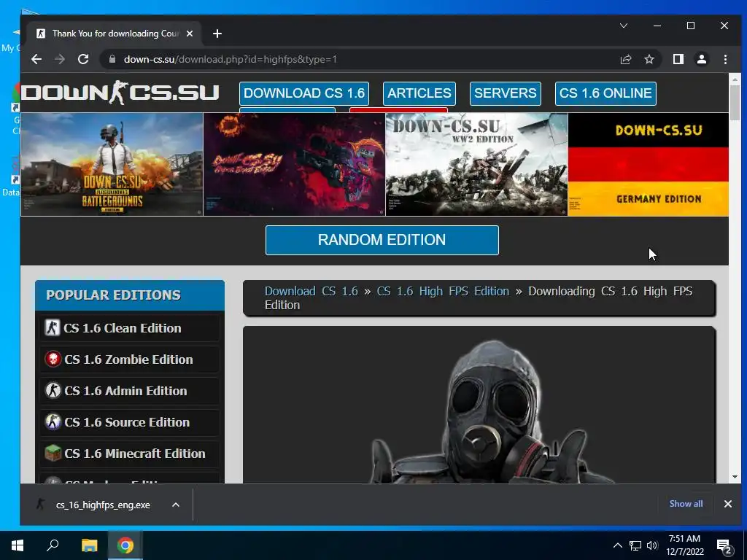The height and width of the screenshot is (560, 747).
Task: Click the POPULAR EDITIONS header
Action: coord(130,295)
